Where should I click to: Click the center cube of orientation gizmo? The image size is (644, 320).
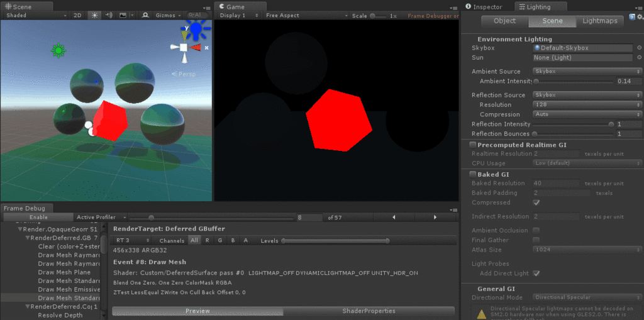184,48
